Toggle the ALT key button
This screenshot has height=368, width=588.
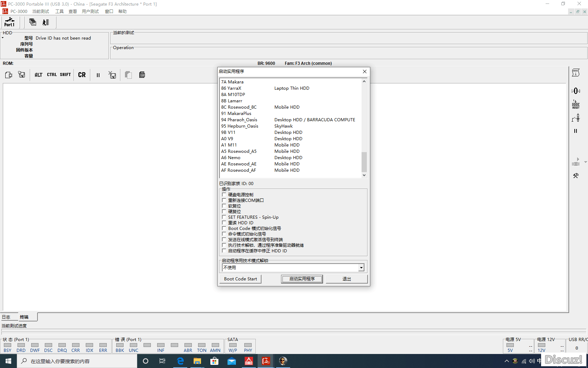38,75
